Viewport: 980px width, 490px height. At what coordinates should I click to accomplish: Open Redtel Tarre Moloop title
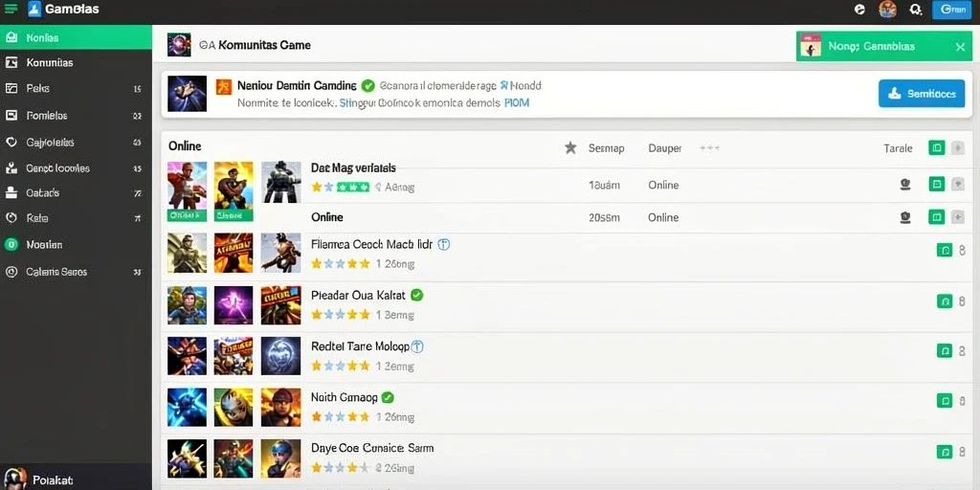click(360, 345)
